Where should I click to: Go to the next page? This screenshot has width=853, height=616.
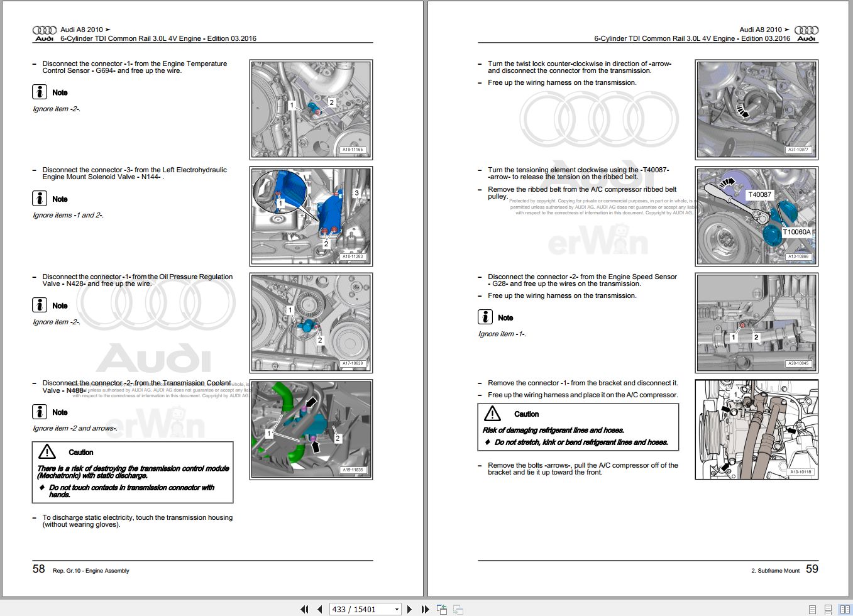click(x=410, y=609)
